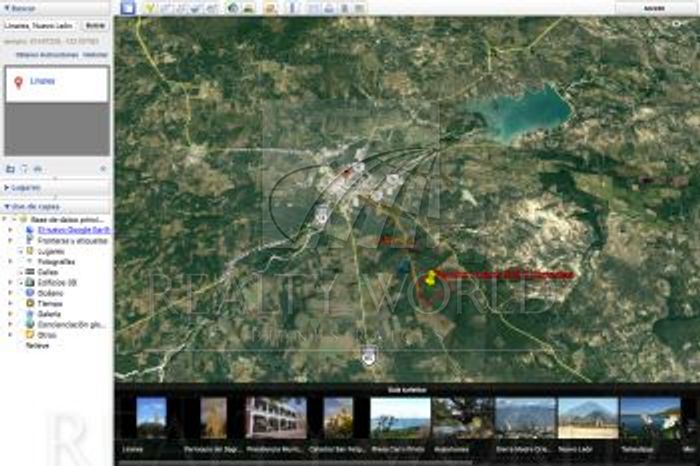The height and width of the screenshot is (466, 700).
Task: Select the add placemark pushpin tool
Action: coord(150,8)
